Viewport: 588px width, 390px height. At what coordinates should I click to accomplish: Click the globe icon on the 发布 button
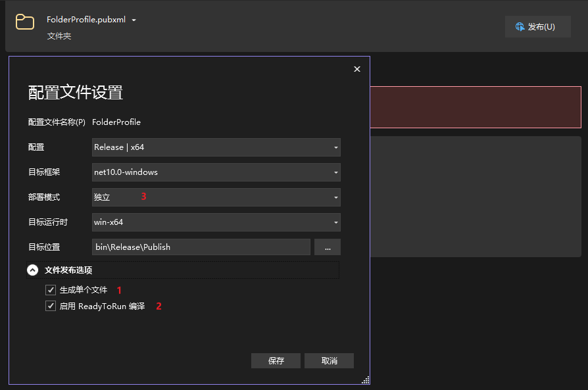[520, 27]
